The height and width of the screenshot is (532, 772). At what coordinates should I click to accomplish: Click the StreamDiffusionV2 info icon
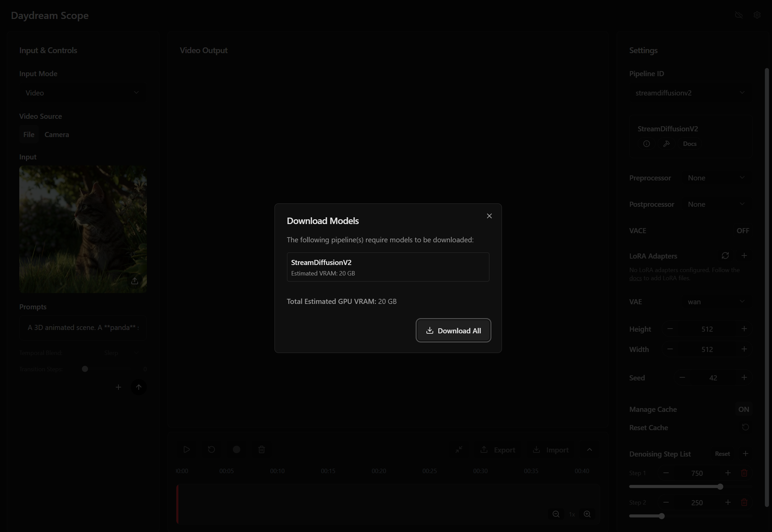(646, 144)
